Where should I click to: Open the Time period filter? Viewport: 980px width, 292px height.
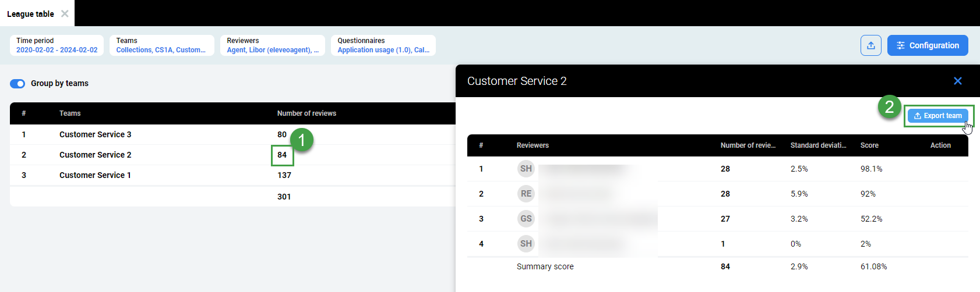(x=57, y=45)
